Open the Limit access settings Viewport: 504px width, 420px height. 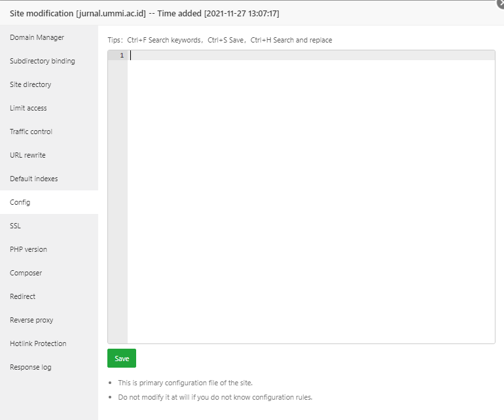[28, 108]
